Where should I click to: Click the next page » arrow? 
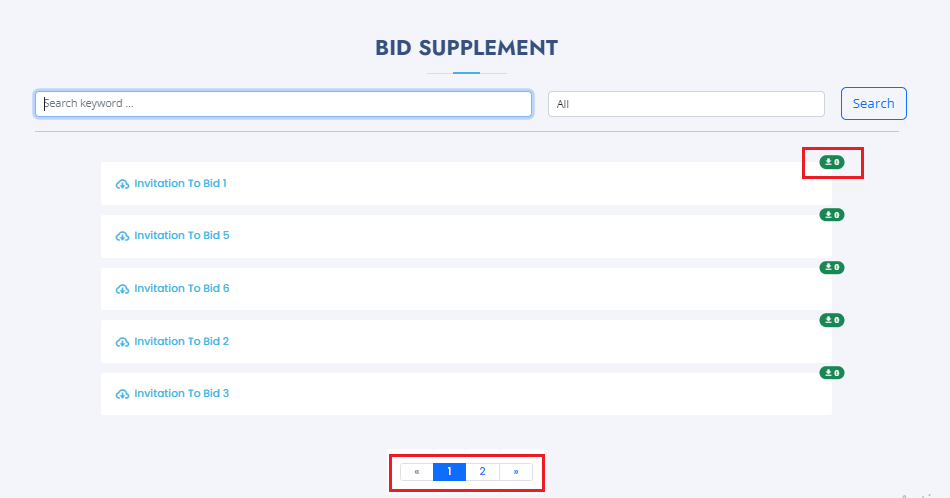(516, 471)
